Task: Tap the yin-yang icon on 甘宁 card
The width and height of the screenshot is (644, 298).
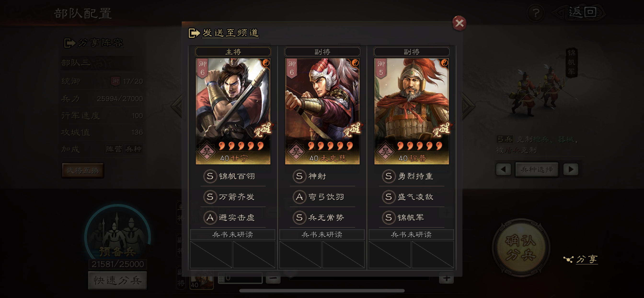Action: pos(265,63)
